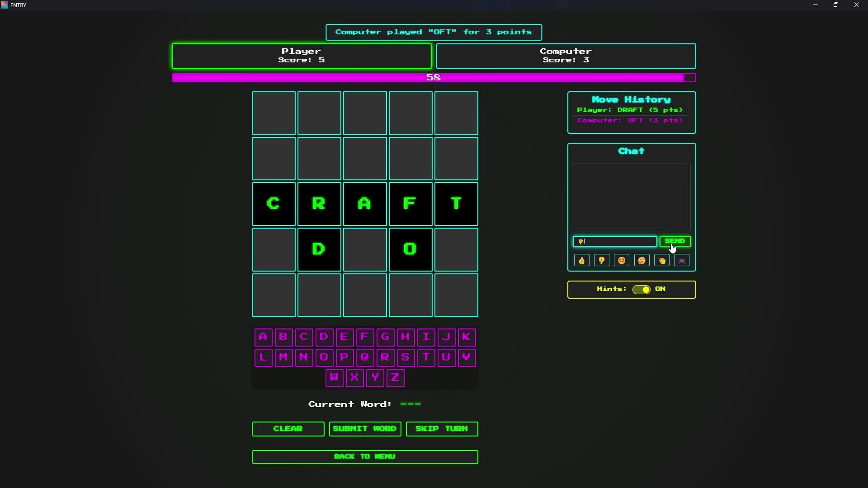Submit the current word
Viewport: 868px width, 488px height.
coord(365,429)
